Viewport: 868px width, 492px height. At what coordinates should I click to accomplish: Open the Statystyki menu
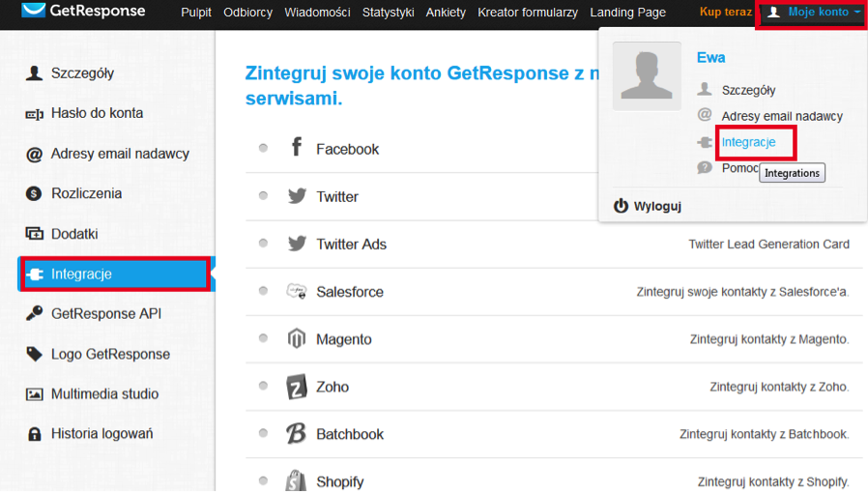[x=388, y=13]
